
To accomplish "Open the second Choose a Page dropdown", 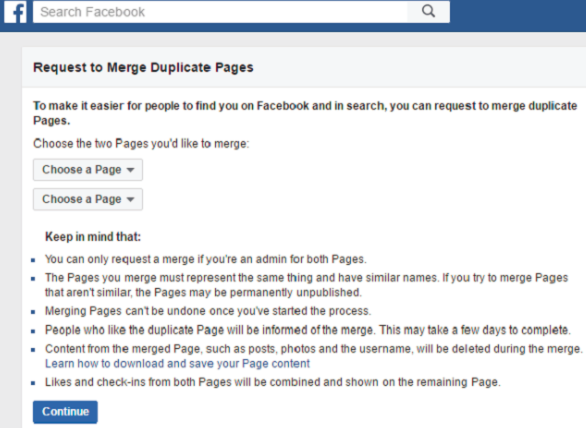I will click(88, 199).
